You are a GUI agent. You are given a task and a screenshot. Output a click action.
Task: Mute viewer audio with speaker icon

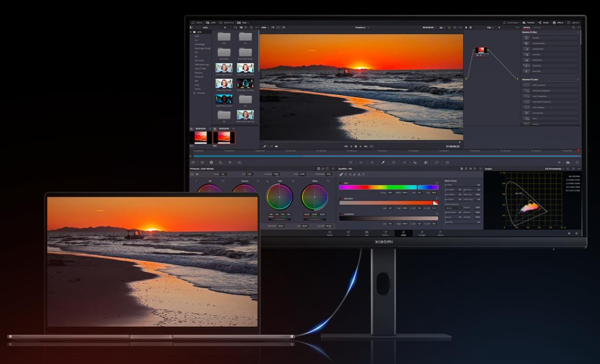coord(276,146)
